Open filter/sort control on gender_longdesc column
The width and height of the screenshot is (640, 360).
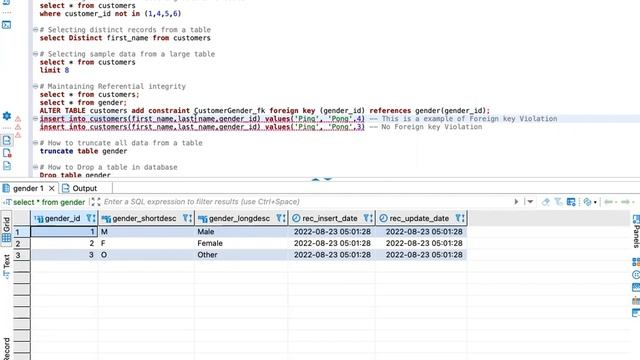(281, 218)
